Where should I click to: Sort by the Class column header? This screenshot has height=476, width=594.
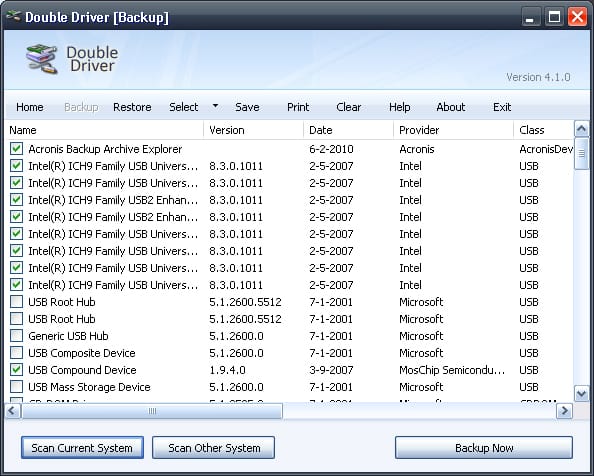point(544,130)
